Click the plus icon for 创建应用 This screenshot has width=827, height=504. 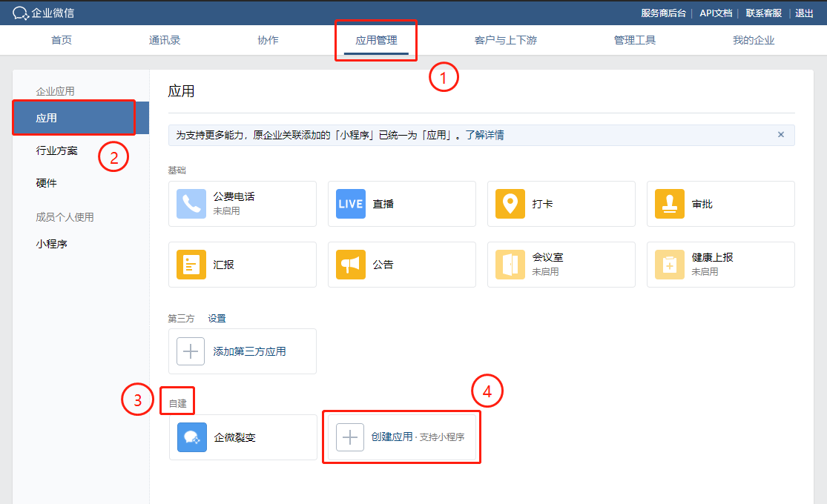point(351,437)
